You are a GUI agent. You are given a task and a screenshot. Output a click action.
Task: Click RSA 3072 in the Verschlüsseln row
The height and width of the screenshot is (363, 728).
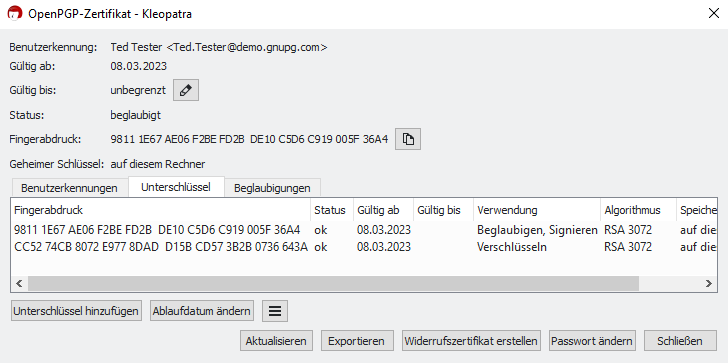(x=628, y=247)
